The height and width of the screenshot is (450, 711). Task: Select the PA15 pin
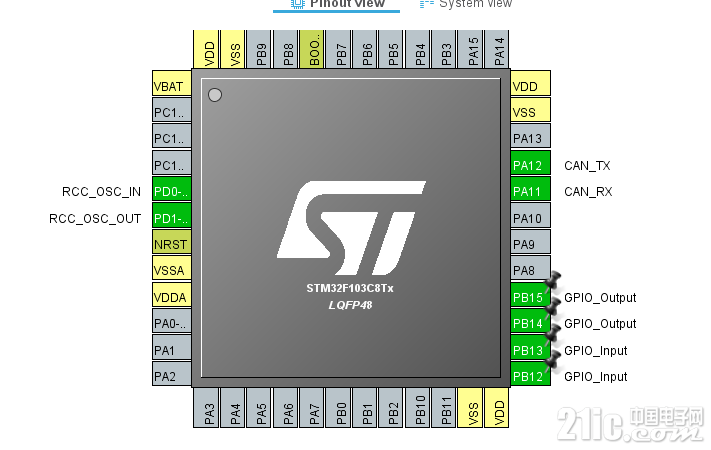pos(470,49)
